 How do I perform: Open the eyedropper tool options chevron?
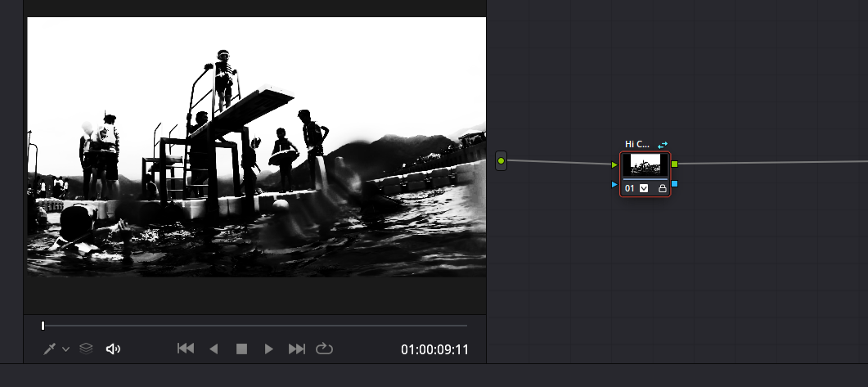(x=65, y=349)
